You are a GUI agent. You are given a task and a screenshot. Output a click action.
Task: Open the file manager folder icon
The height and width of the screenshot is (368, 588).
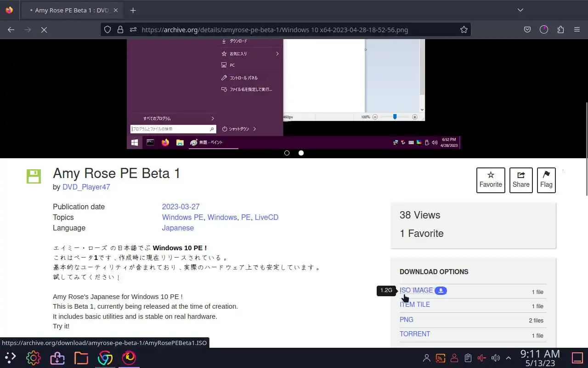click(x=81, y=357)
